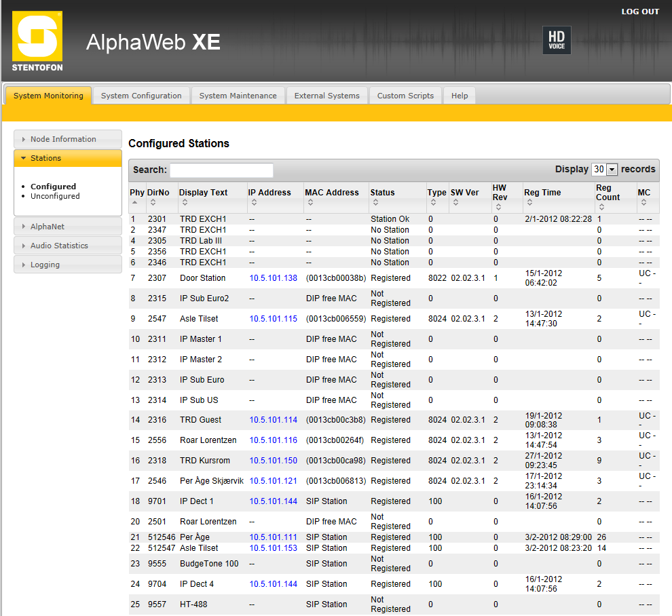Sort by Reg Time sort icon
Image resolution: width=672 pixels, height=616 pixels.
pos(529,202)
